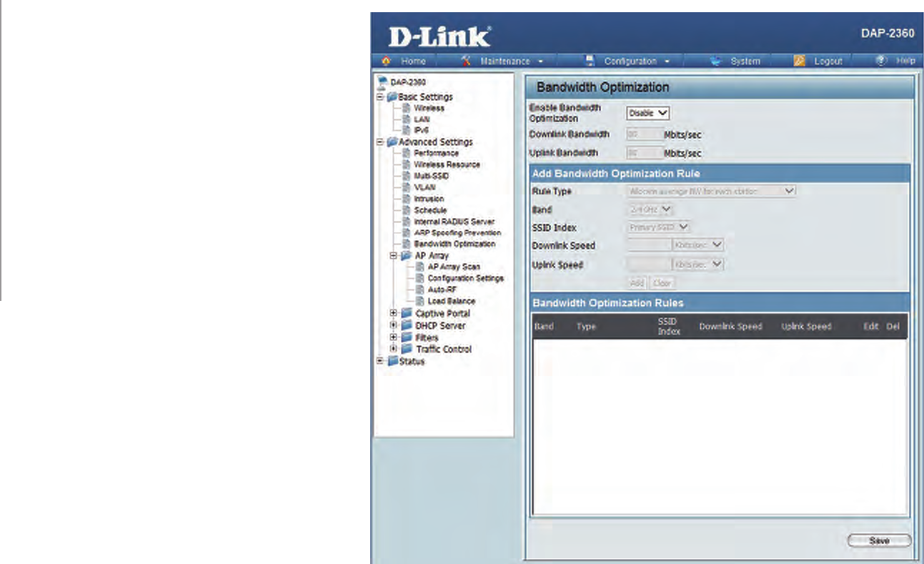This screenshot has width=924, height=564.
Task: Click the page icon beside Multi-SSID
Action: [x=406, y=176]
